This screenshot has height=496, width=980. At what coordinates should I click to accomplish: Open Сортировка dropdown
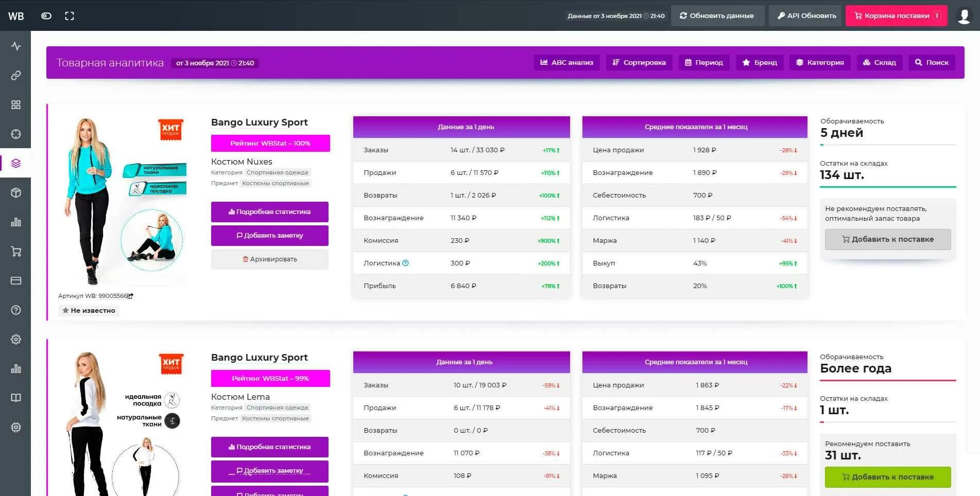click(639, 63)
